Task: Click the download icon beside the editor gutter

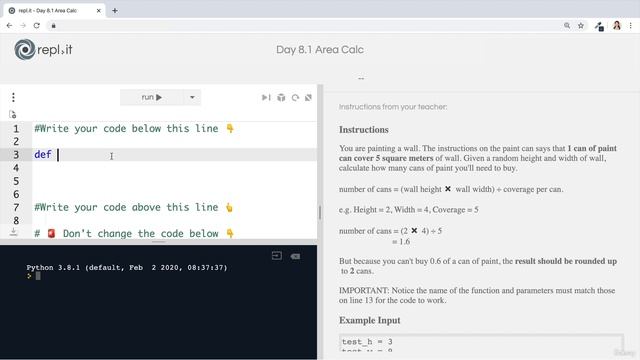Action: click(13, 232)
